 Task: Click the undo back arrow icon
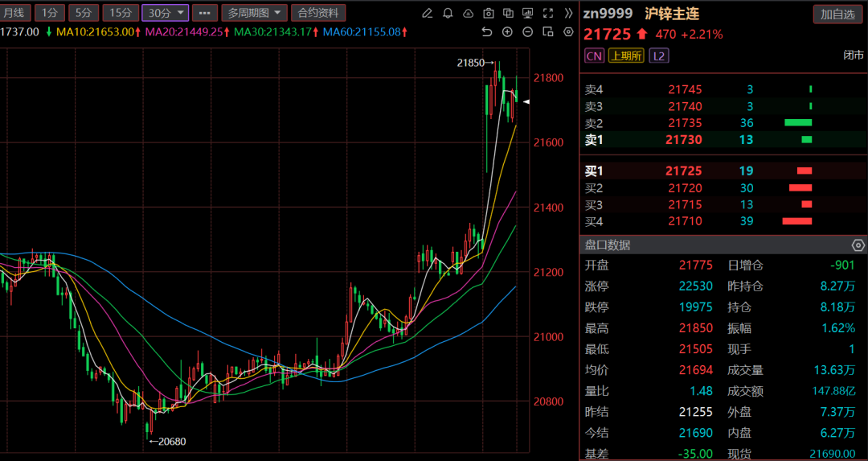pos(486,32)
